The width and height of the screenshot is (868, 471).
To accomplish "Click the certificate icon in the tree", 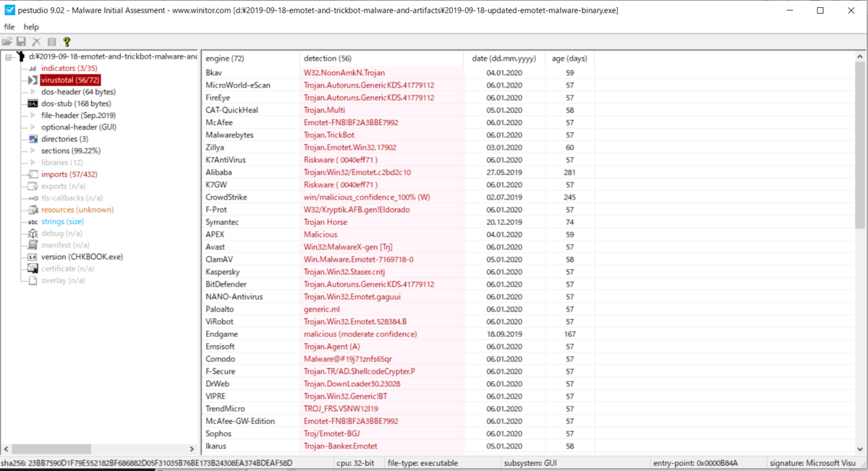I will (33, 268).
